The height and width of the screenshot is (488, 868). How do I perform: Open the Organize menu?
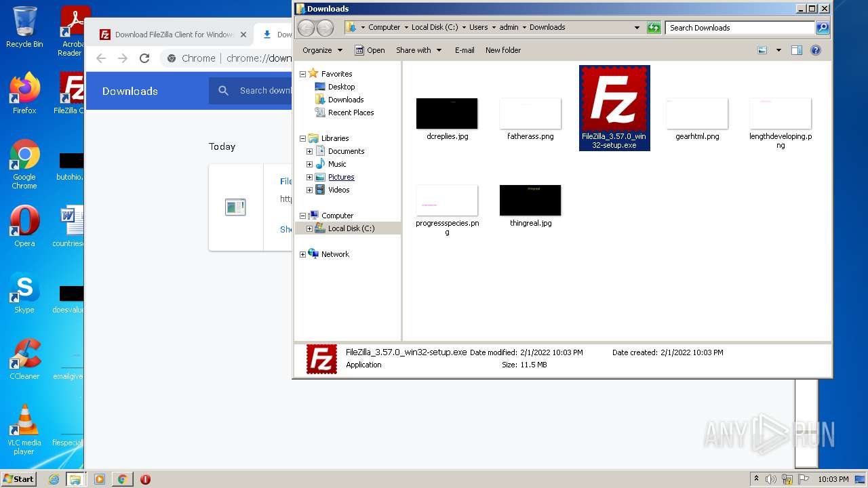[x=323, y=50]
